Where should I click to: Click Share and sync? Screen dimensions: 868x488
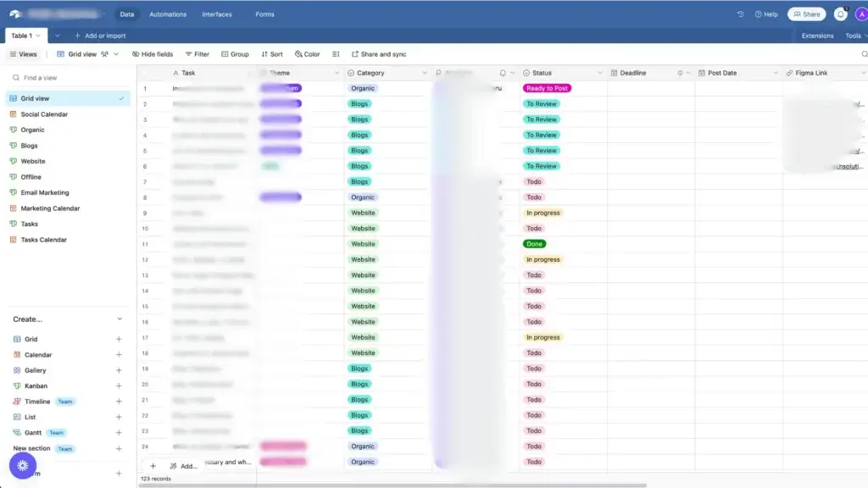point(379,54)
